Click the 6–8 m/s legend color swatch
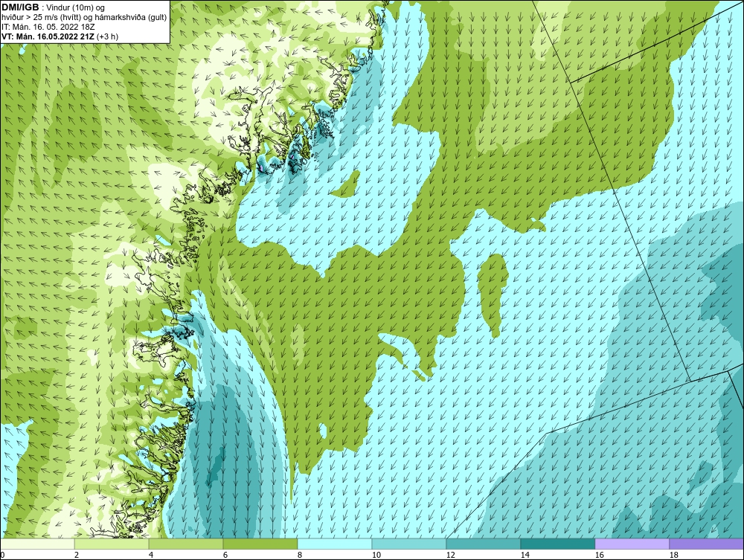Image resolution: width=744 pixels, height=560 pixels. (x=260, y=544)
